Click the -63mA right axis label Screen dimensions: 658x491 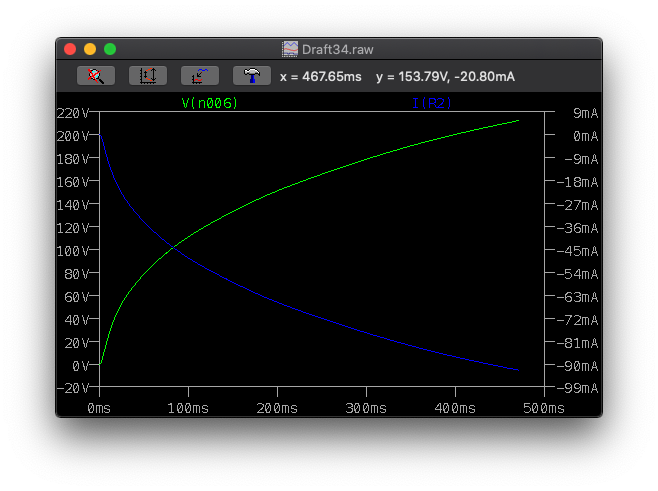(578, 297)
